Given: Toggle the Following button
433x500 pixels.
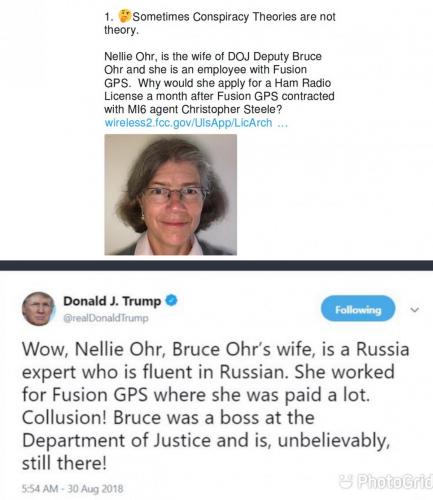Looking at the screenshot, I should [358, 308].
